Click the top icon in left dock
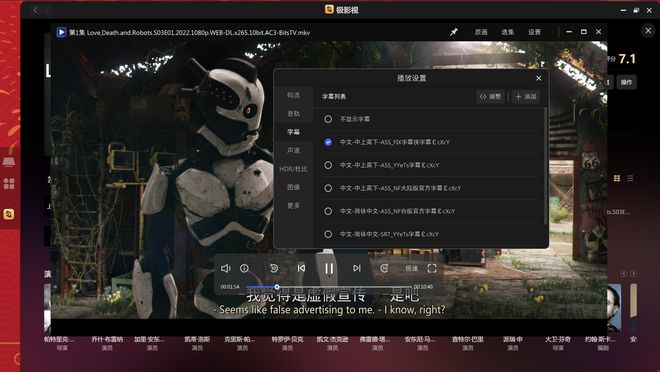Screen dimensions: 660x372 9,161
